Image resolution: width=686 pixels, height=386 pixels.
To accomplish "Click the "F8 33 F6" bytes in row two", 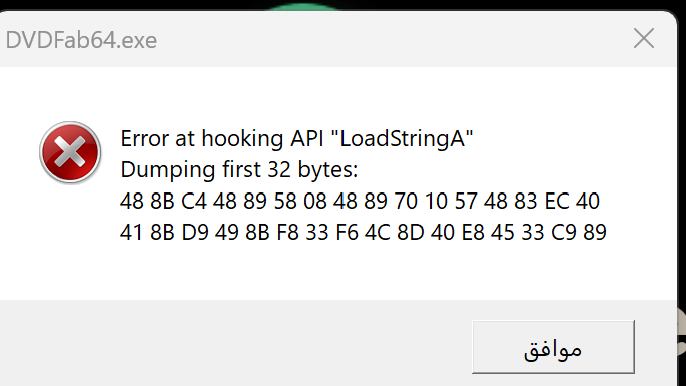I will [317, 232].
